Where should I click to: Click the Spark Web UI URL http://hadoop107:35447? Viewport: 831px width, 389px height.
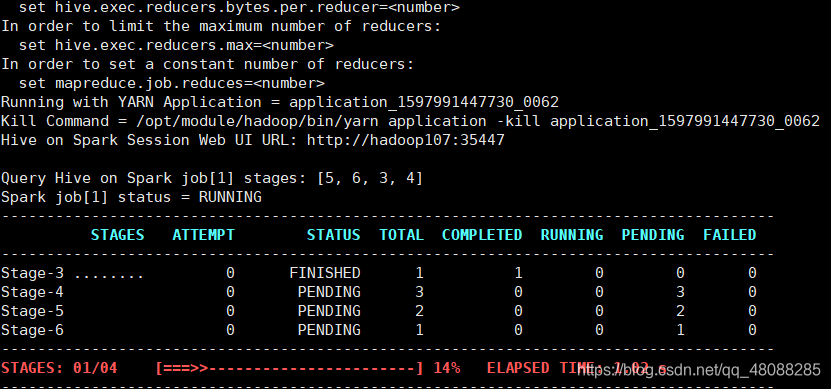[x=405, y=140]
